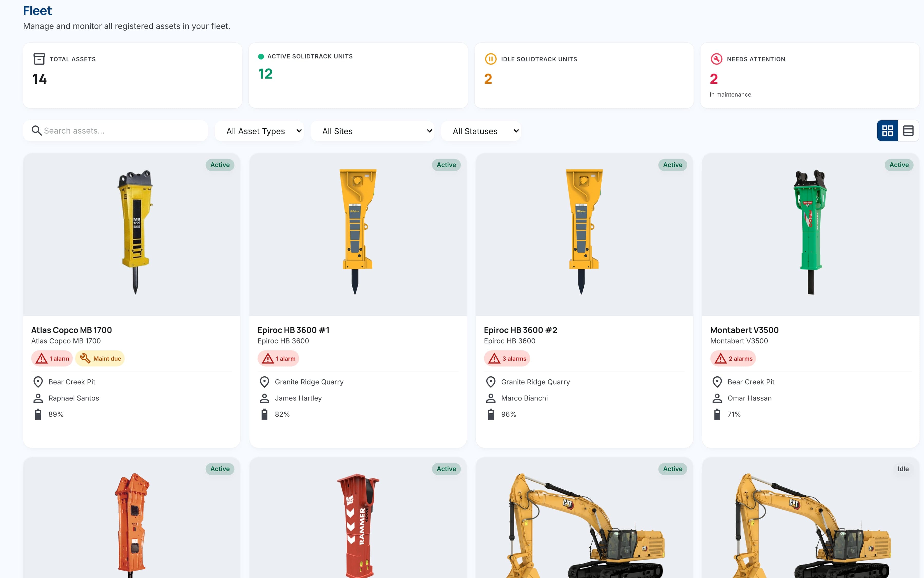This screenshot has height=578, width=924.
Task: Click battery icon beside 82%
Action: [x=264, y=414]
